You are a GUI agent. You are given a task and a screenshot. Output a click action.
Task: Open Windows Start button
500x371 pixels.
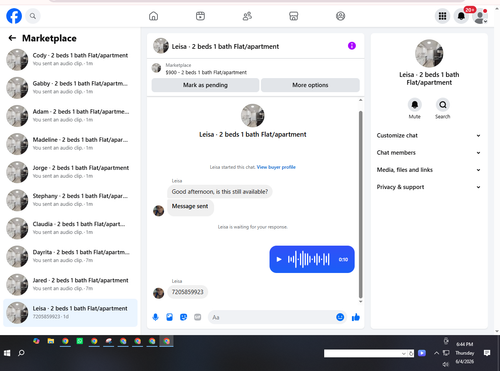click(7, 353)
